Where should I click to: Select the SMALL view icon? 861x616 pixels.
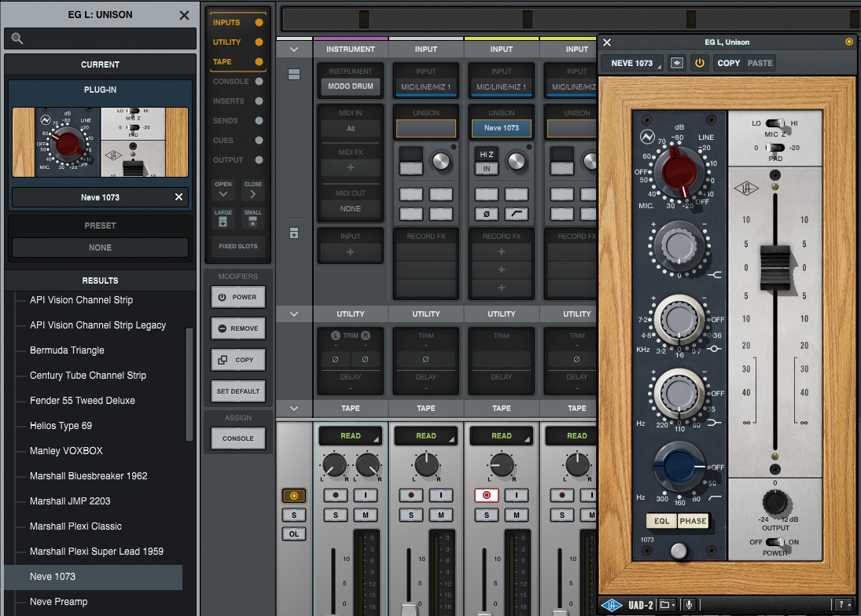coord(252,222)
